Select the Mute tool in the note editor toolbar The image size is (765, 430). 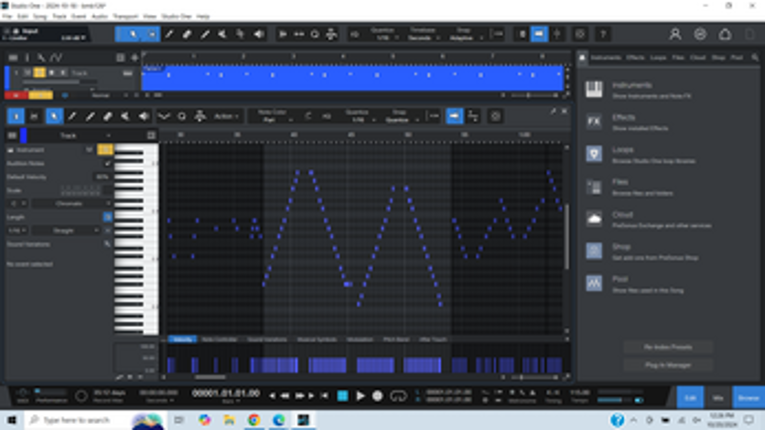pos(125,116)
